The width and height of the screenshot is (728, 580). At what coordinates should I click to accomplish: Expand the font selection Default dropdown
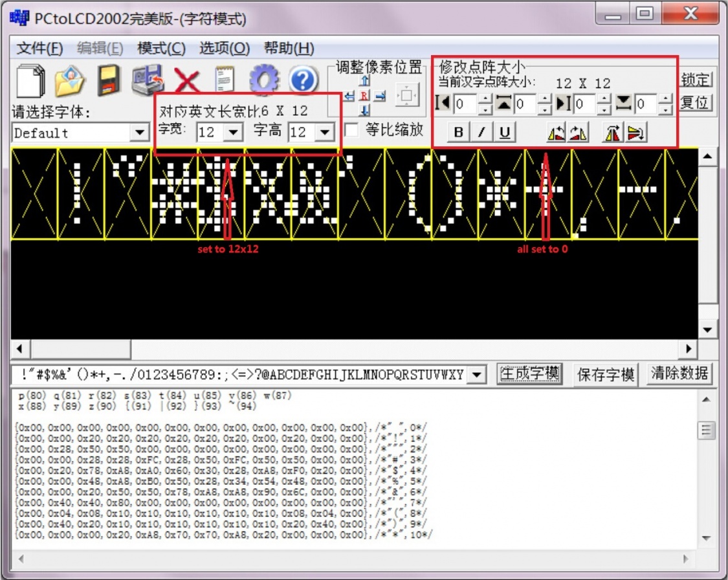pyautogui.click(x=139, y=133)
